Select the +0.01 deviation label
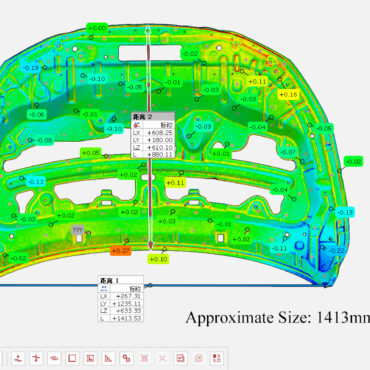Image resolution: width=370 pixels, height=370 pixels. coord(221,154)
